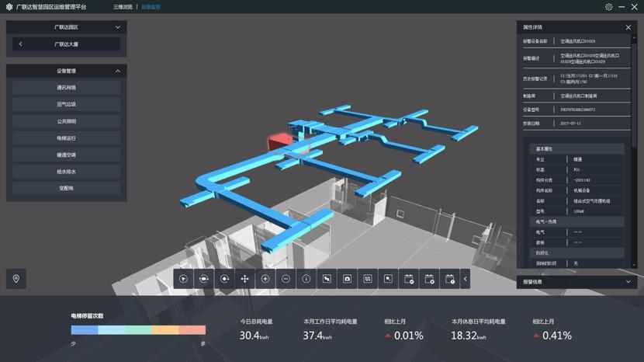Viewport: 644px width, 362px height.
Task: Choose the pan move crosshair tool
Action: point(244,279)
